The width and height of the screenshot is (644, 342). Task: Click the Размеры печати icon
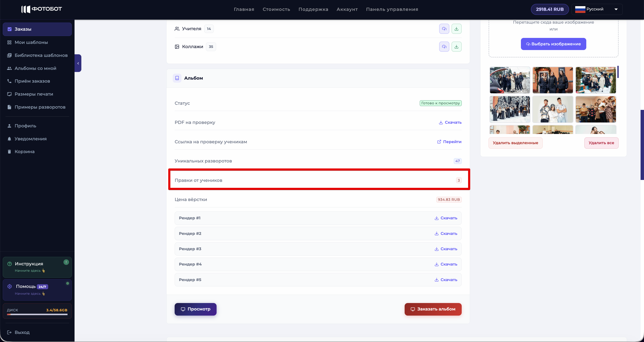10,94
